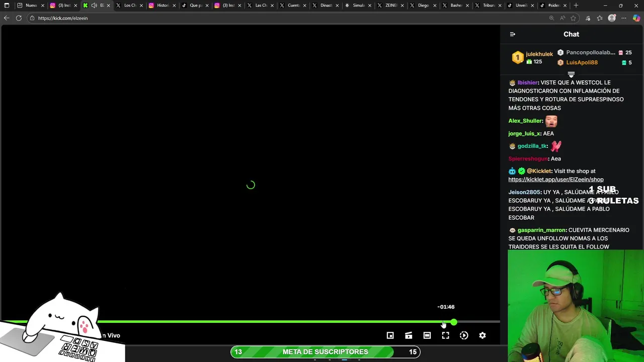Click the streamer webcam overlay

576,306
